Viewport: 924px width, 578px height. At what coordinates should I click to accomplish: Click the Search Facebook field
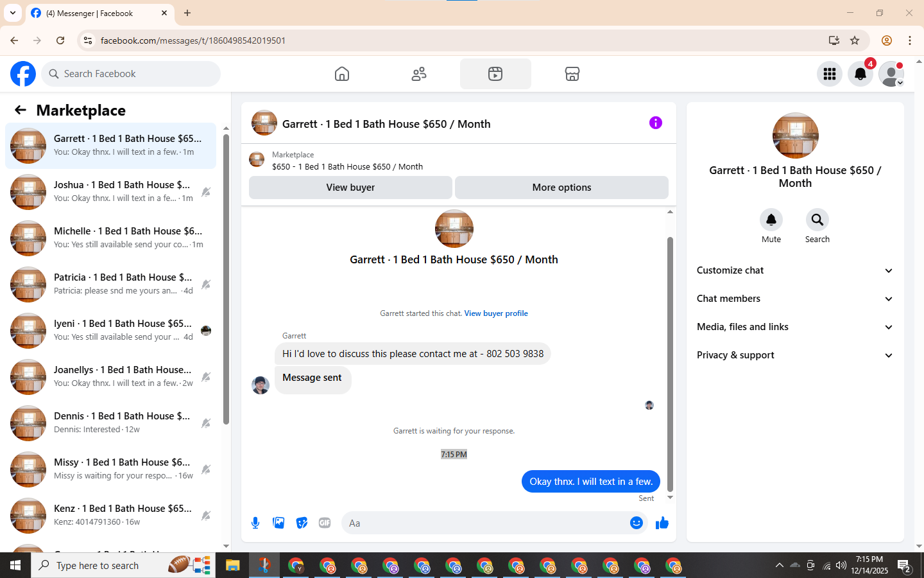tap(131, 74)
